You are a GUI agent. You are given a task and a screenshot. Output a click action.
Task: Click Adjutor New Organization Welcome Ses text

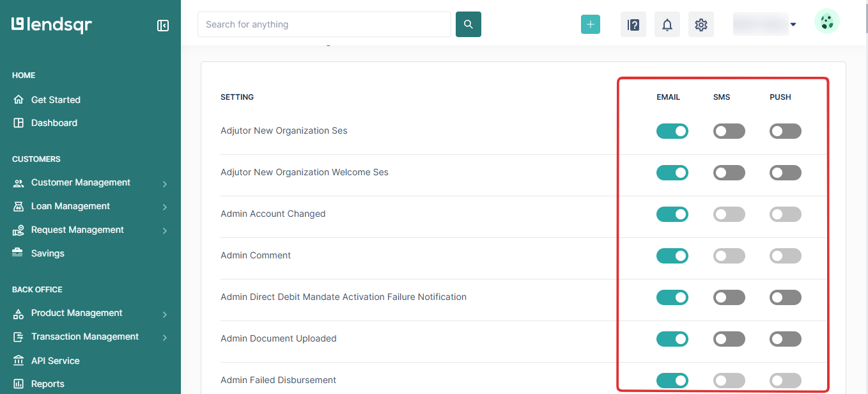(x=304, y=172)
